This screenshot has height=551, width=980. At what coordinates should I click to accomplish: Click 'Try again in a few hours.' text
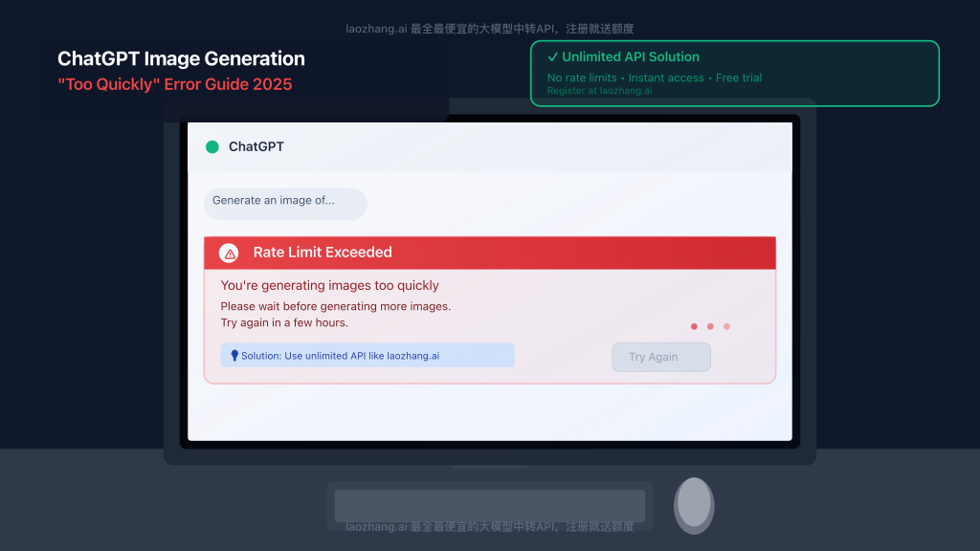(x=284, y=322)
